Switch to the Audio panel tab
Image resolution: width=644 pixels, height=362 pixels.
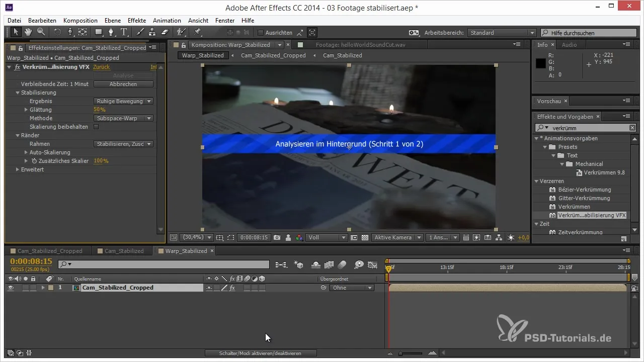(x=569, y=45)
